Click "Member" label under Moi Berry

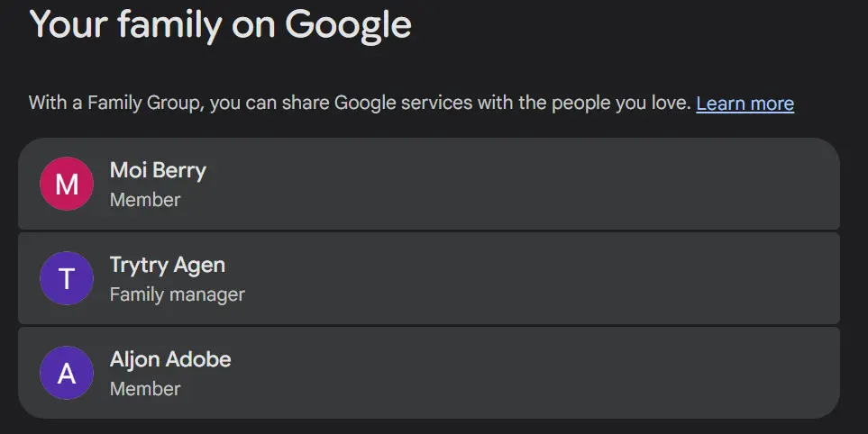[x=145, y=200]
